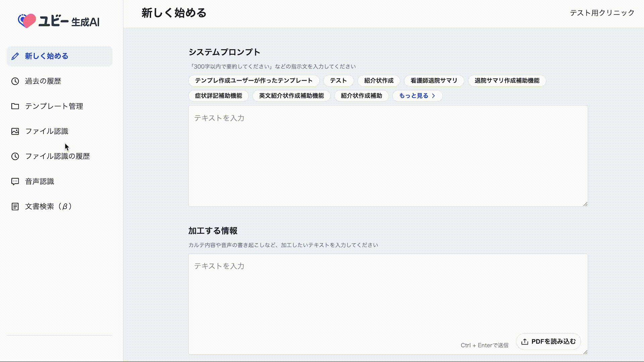Click the document icon for 文書検索（β）
This screenshot has height=362, width=644.
[15, 206]
